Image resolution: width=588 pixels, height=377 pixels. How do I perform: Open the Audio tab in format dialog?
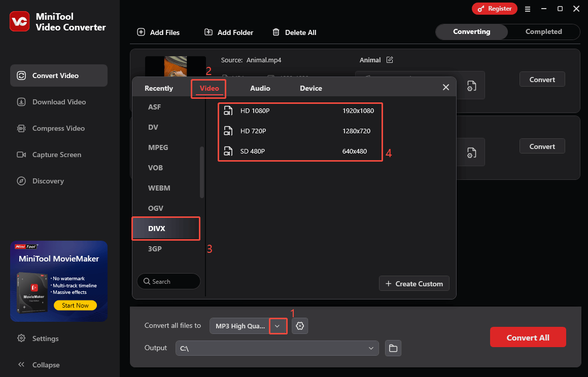(x=260, y=88)
